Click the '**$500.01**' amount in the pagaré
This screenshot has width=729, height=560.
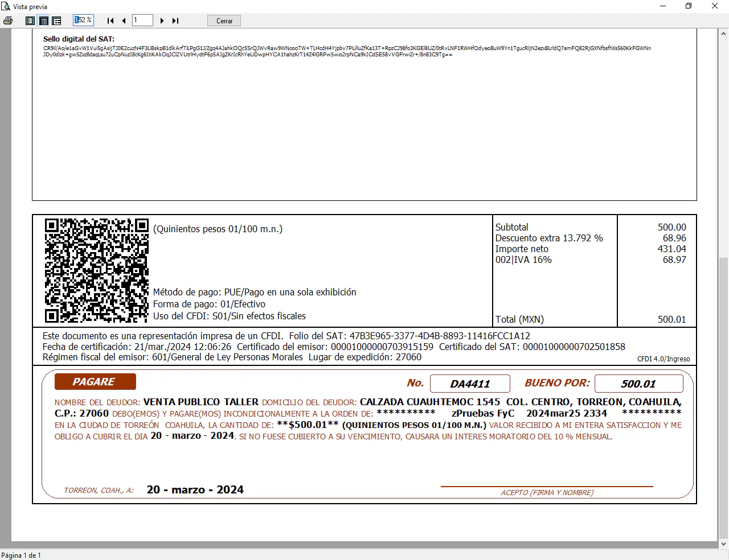pyautogui.click(x=308, y=425)
